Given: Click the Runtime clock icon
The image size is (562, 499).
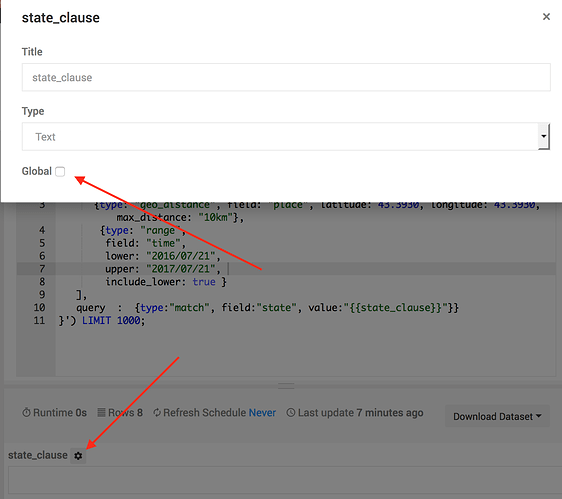Looking at the screenshot, I should pyautogui.click(x=26, y=413).
